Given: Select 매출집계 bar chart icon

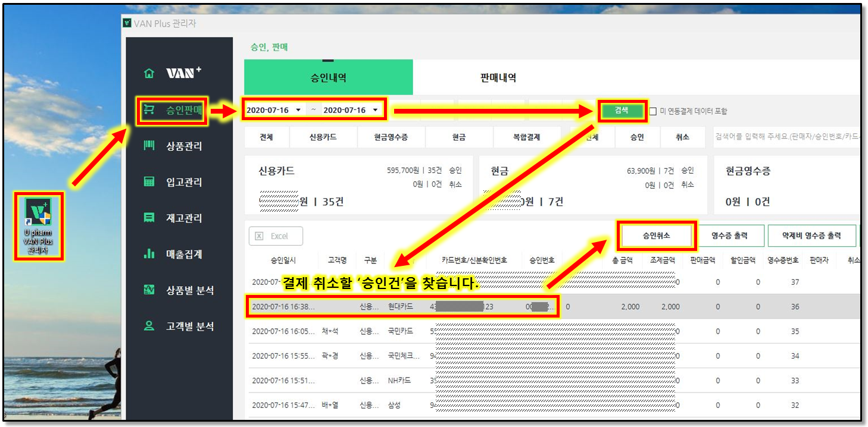Looking at the screenshot, I should point(149,255).
